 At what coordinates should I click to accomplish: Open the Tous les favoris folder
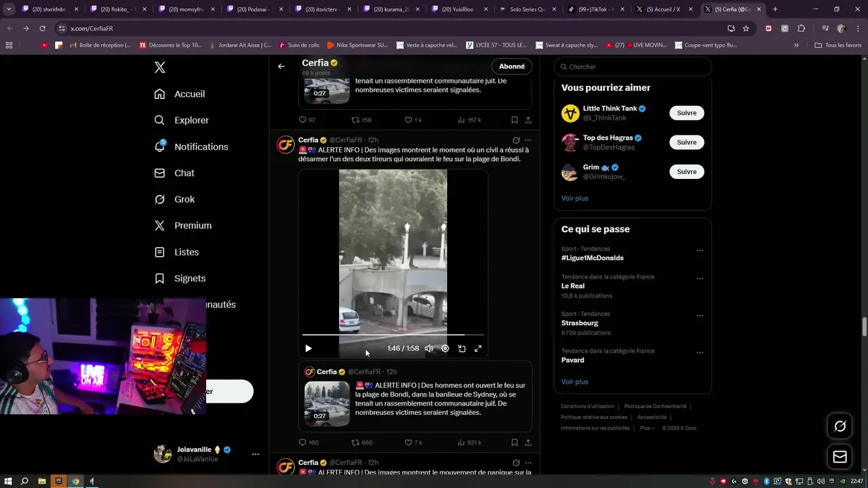click(837, 45)
